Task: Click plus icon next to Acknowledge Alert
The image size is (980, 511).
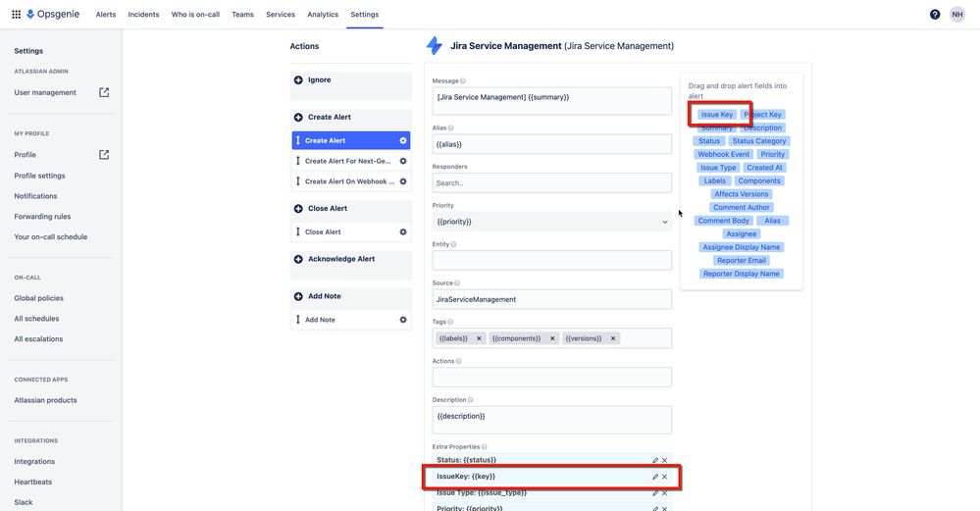Action: [298, 259]
